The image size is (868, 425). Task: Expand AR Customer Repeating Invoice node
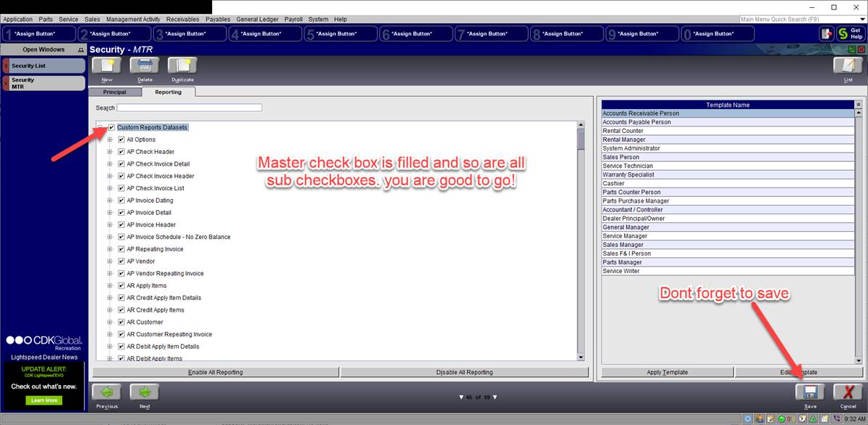[x=110, y=334]
